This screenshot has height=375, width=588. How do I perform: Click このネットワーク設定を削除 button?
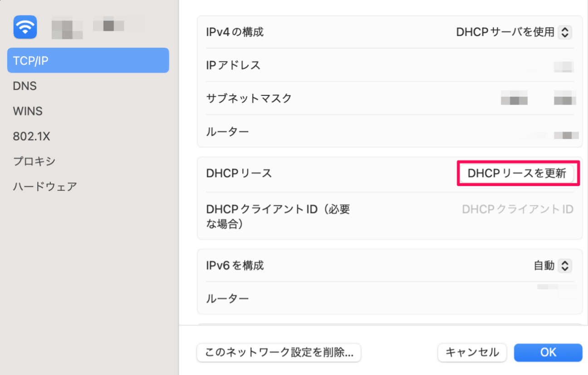coord(278,352)
